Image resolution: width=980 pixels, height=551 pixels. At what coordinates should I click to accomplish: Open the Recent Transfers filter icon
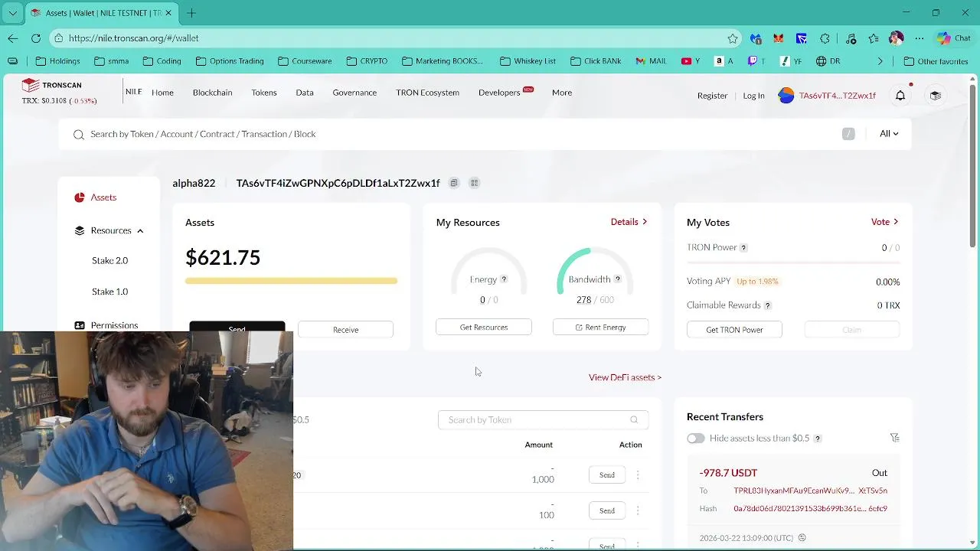coord(894,438)
